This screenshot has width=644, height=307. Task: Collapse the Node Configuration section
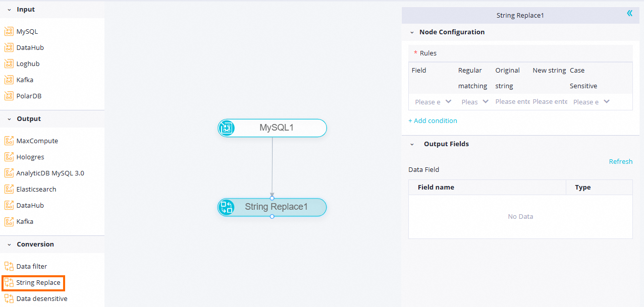click(x=412, y=32)
